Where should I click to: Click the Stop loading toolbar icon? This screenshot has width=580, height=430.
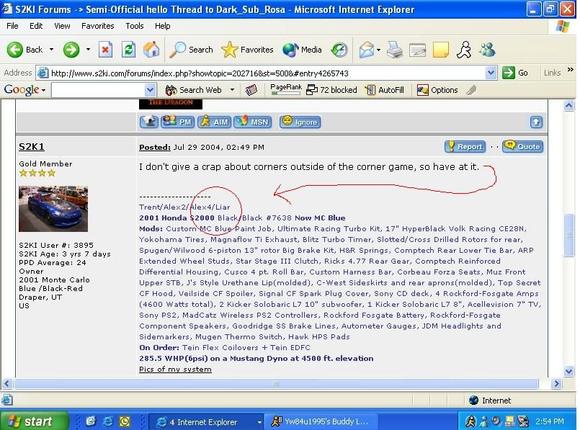[105, 50]
